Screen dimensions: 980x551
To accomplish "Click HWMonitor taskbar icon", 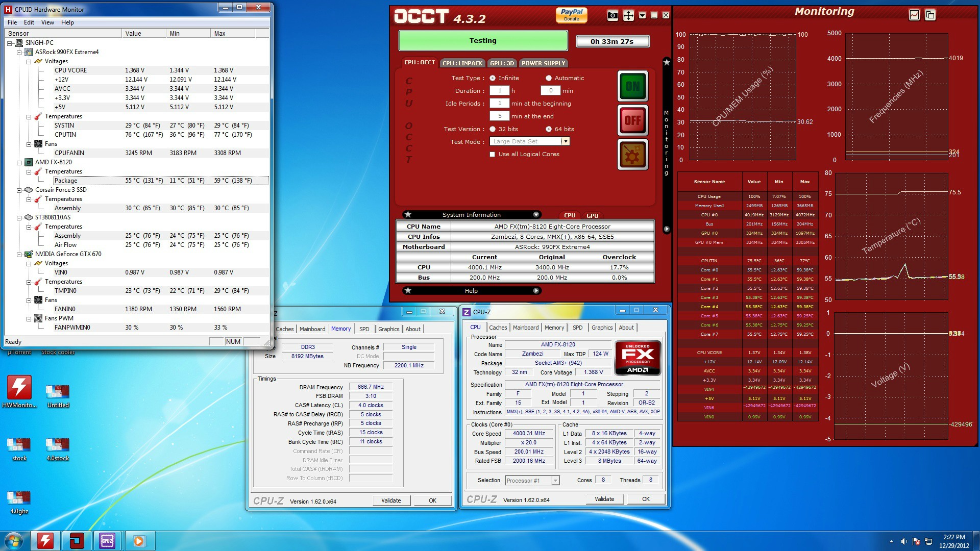I will click(x=45, y=541).
